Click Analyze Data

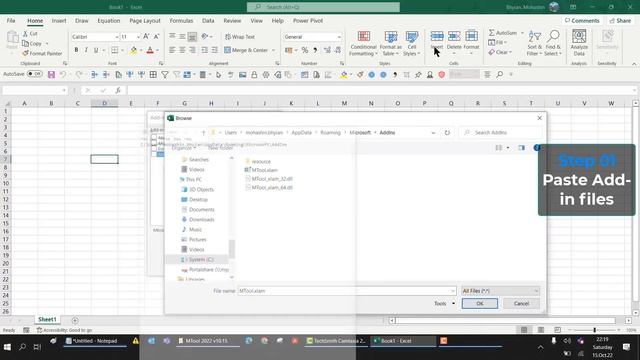pos(579,43)
